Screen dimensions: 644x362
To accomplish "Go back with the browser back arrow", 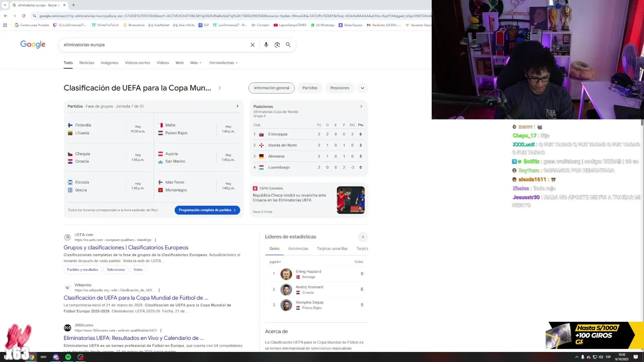I will pos(5,16).
